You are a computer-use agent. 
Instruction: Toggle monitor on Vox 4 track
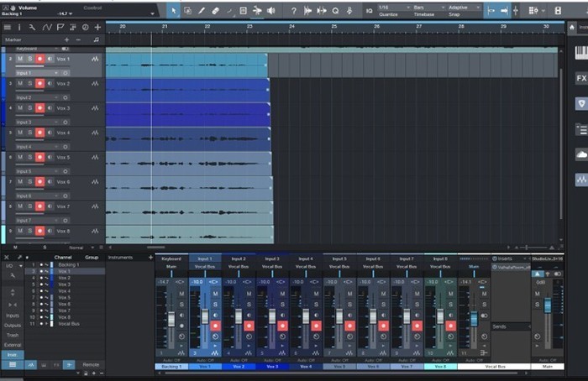click(x=50, y=133)
